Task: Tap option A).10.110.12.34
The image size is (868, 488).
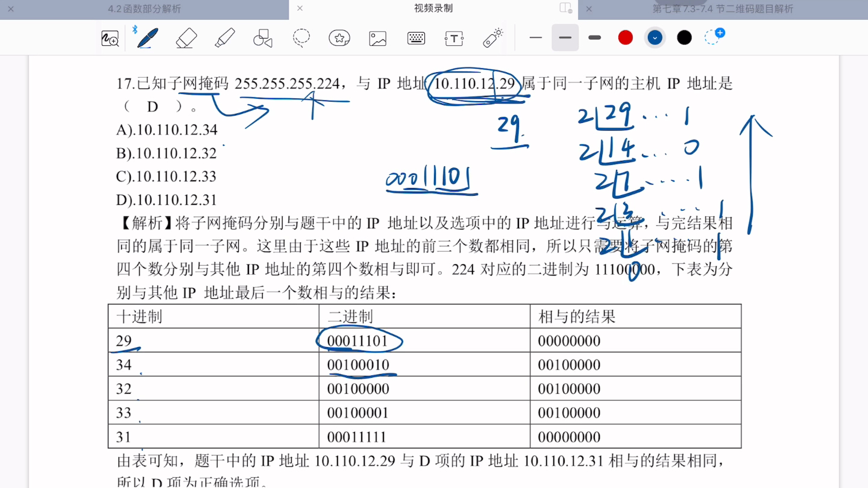Action: (167, 130)
